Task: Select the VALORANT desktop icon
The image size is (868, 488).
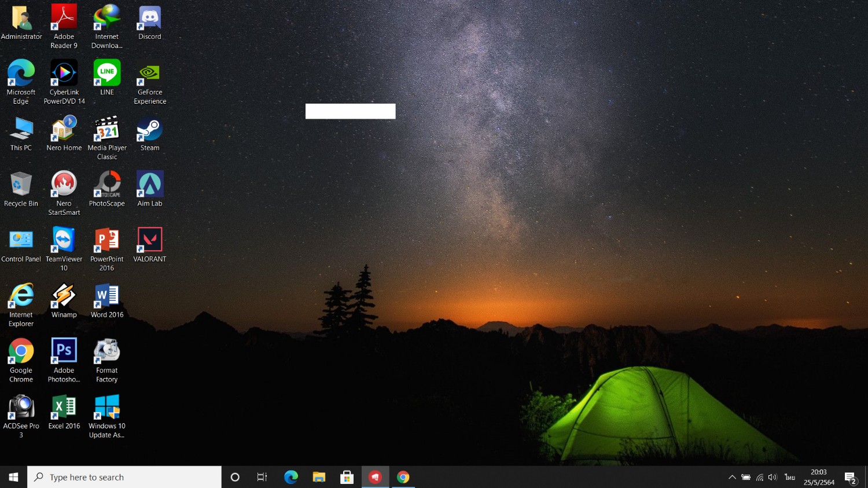Action: pyautogui.click(x=150, y=245)
